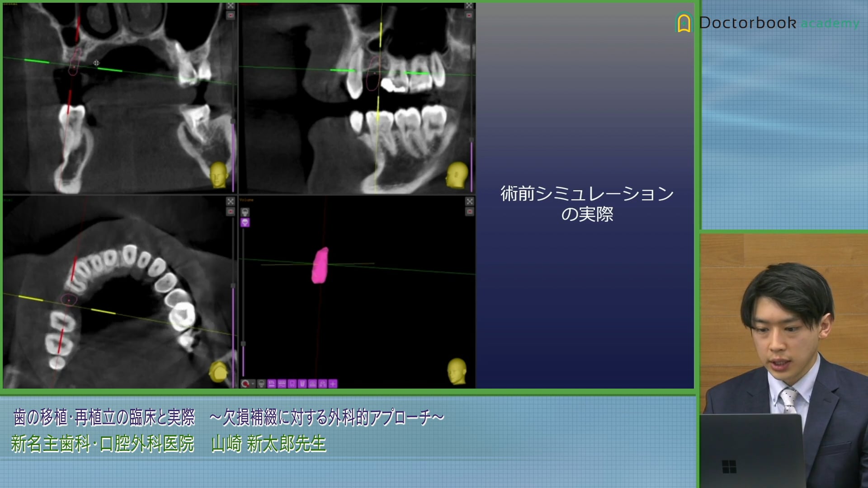
Task: Click the Doctorbook academy logo
Action: 767,23
